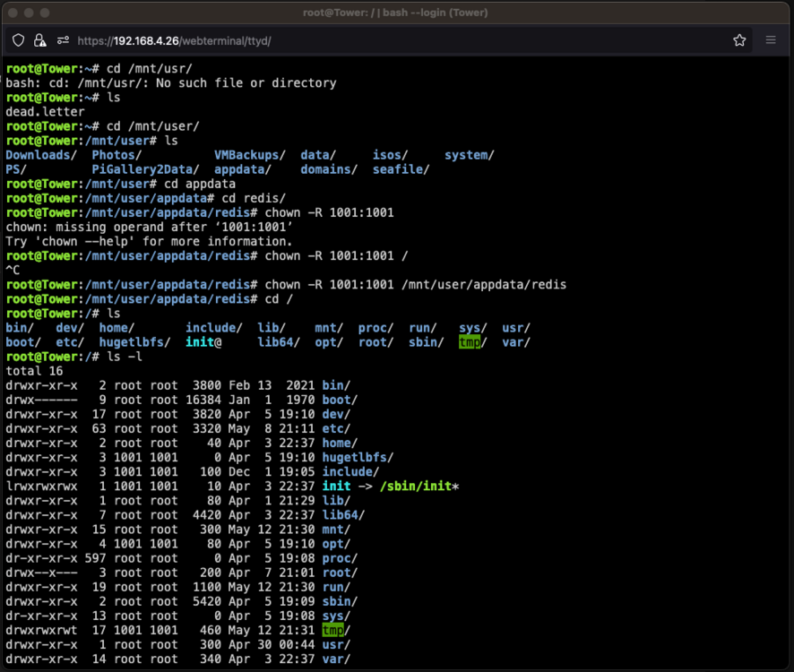Click the 'total 16' output line

34,371
